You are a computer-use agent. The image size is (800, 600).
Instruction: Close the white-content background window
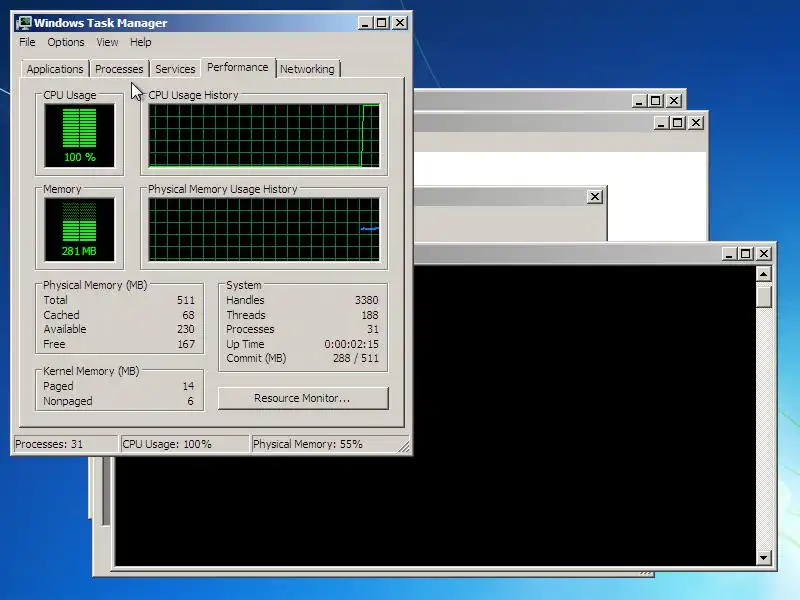pos(696,123)
